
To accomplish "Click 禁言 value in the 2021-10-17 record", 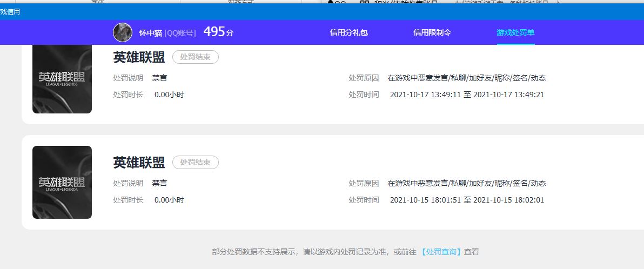I will click(159, 78).
